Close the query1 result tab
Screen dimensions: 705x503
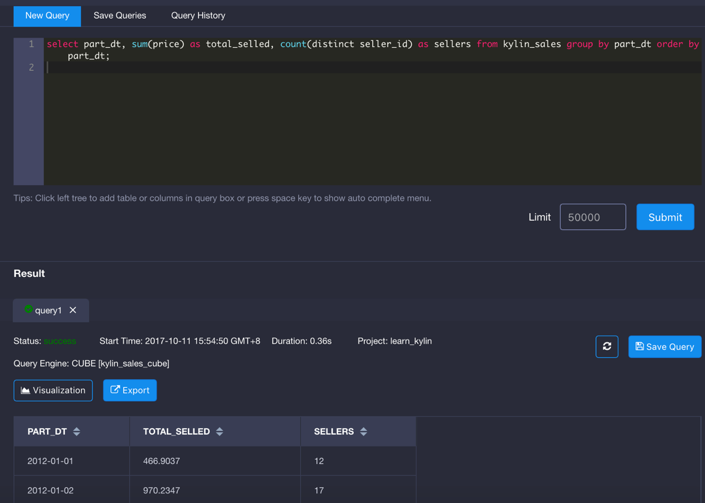point(73,310)
